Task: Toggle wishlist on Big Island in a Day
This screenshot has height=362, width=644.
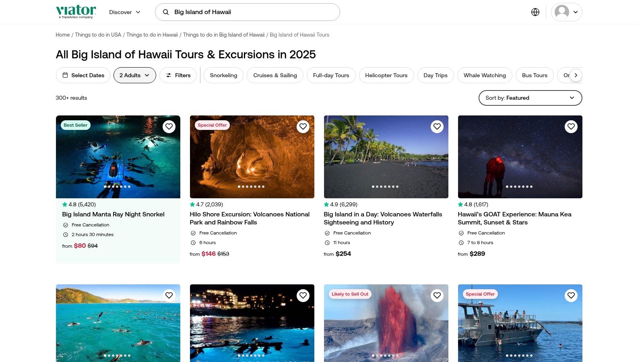Action: [437, 127]
